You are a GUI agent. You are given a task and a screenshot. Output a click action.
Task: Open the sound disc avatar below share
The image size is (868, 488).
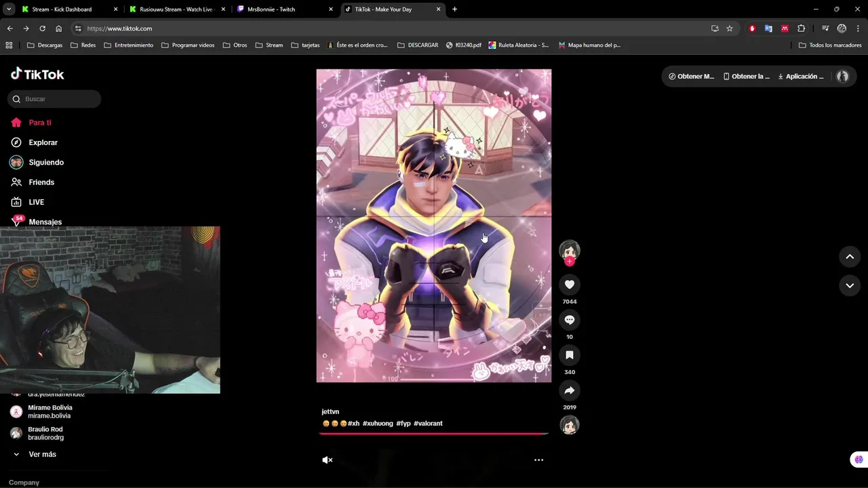point(570,425)
